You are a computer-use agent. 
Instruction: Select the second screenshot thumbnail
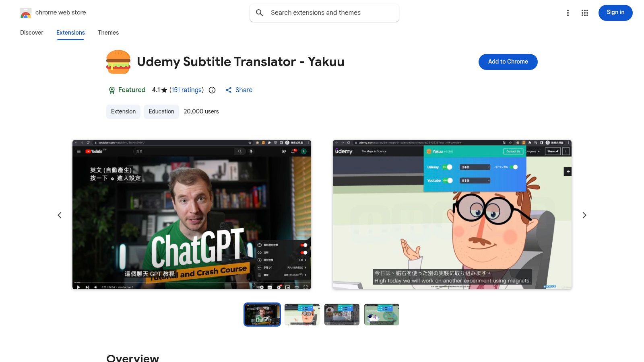(x=302, y=314)
